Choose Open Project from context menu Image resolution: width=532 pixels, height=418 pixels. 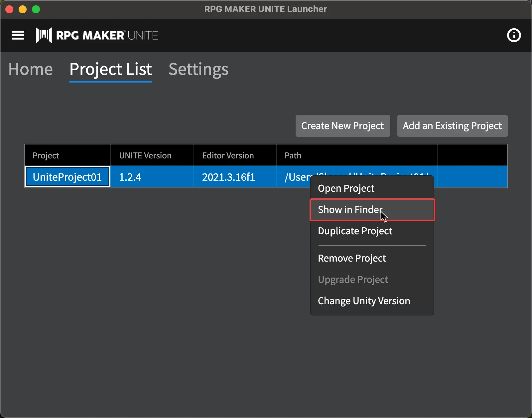tap(346, 188)
